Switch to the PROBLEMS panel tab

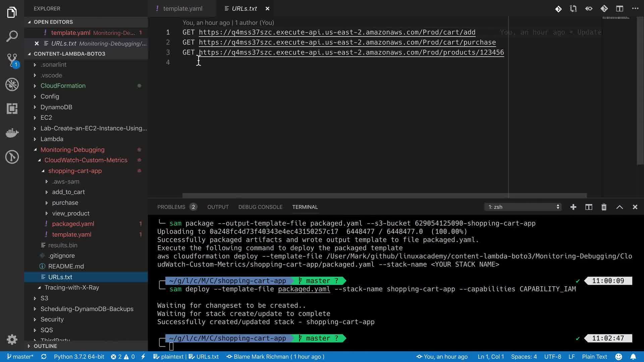tap(171, 207)
